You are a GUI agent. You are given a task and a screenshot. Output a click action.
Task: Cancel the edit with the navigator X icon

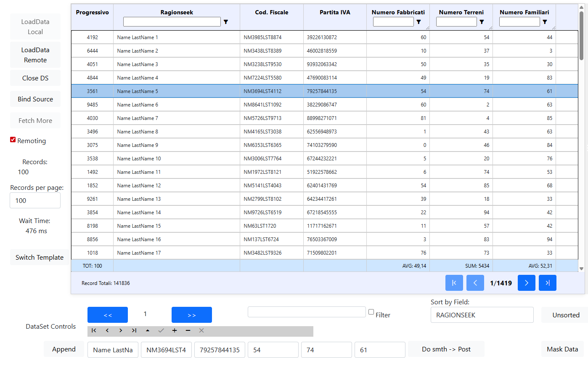pos(201,331)
